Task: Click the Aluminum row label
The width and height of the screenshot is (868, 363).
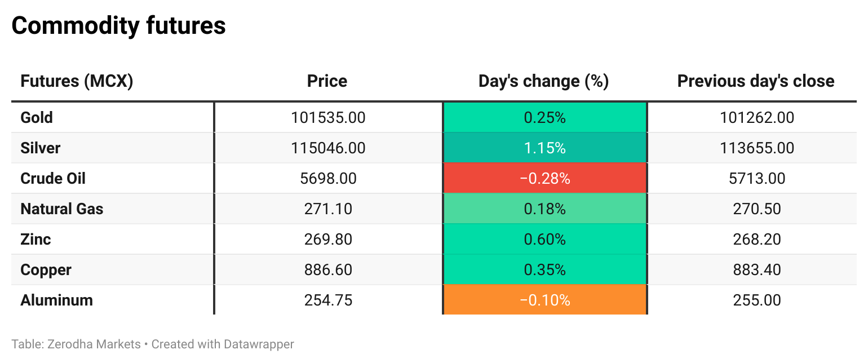Action: pos(56,300)
